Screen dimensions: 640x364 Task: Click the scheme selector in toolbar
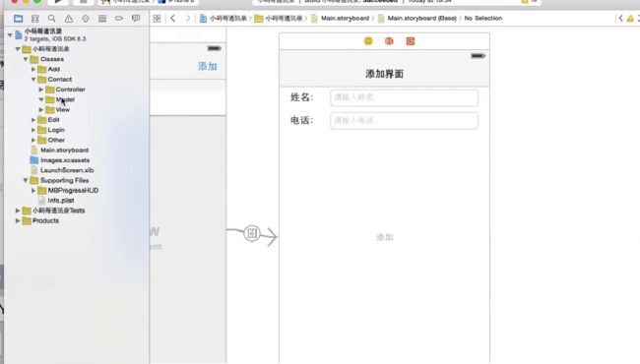tap(148, 2)
